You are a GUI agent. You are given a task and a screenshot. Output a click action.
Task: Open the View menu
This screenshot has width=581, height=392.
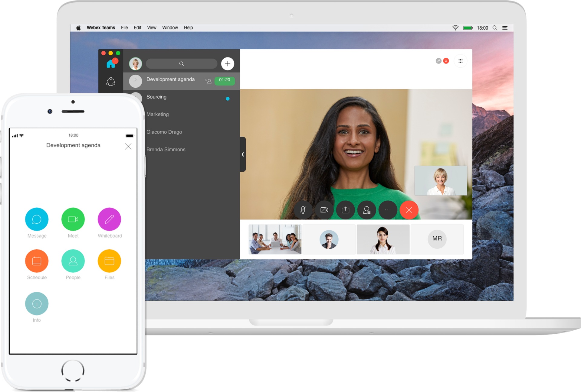pos(152,28)
